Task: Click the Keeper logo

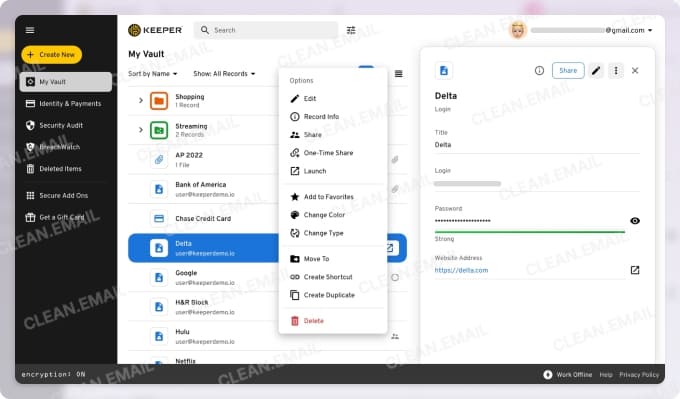Action: (155, 30)
